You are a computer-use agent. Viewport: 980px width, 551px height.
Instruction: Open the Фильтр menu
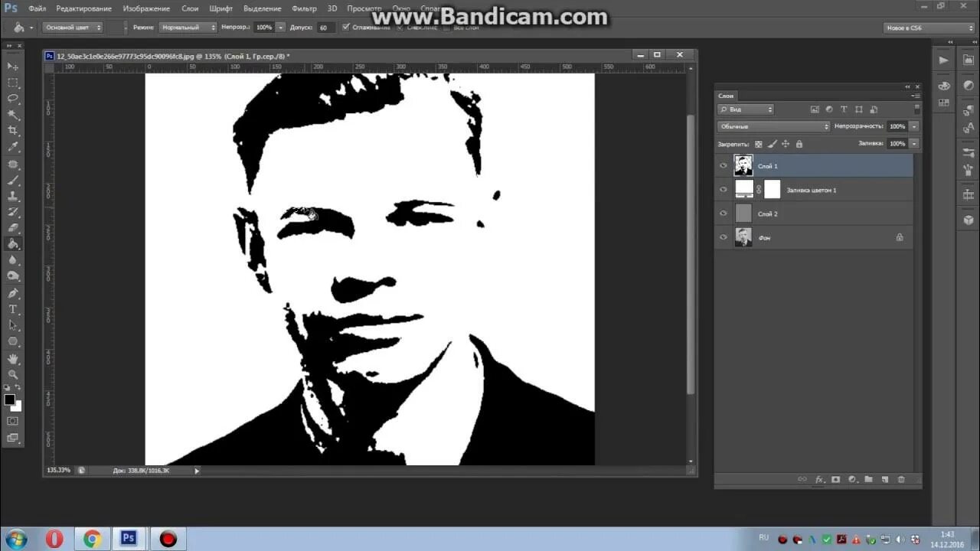304,8
